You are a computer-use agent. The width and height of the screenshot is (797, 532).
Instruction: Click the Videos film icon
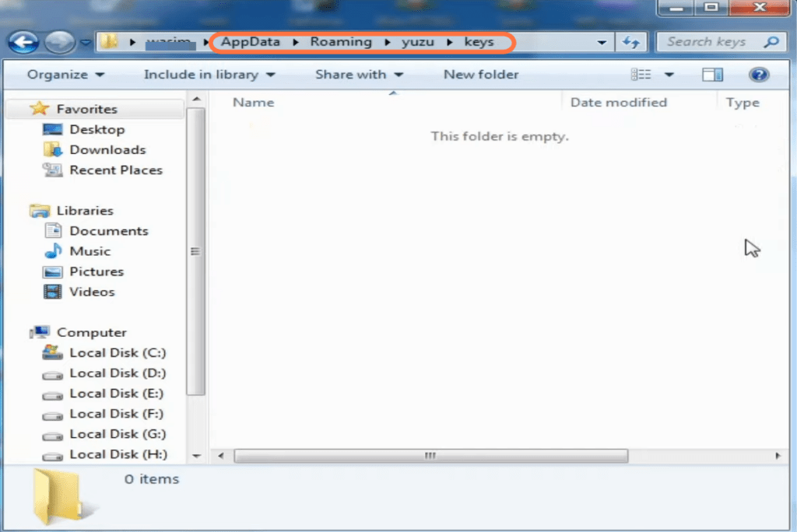(x=52, y=292)
